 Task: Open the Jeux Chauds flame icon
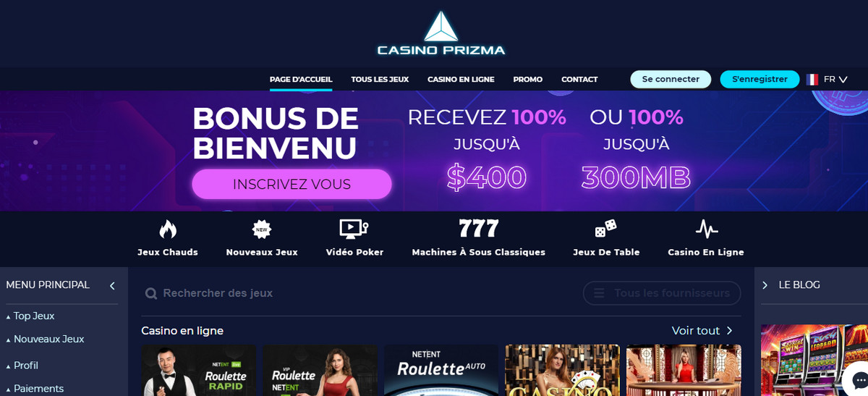[x=168, y=229]
